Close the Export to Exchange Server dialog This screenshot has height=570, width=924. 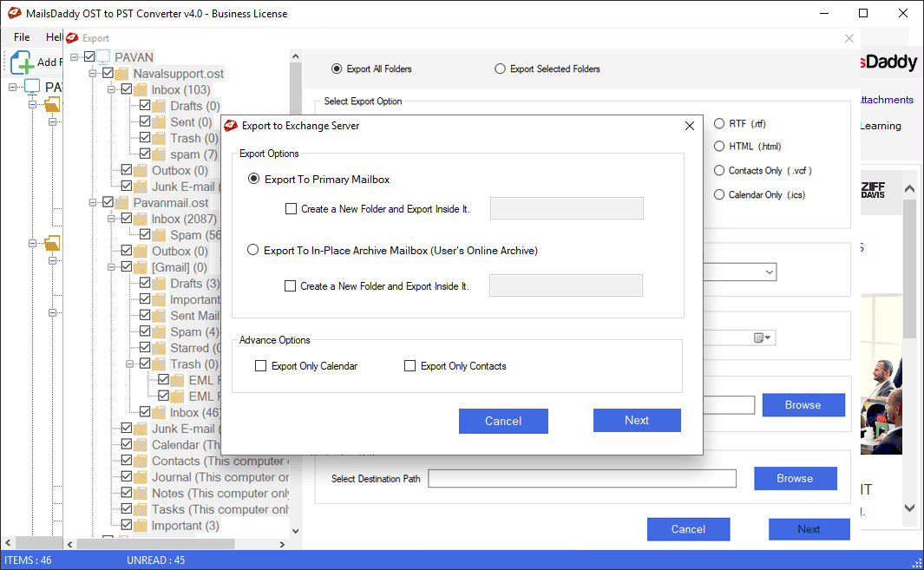pos(690,126)
